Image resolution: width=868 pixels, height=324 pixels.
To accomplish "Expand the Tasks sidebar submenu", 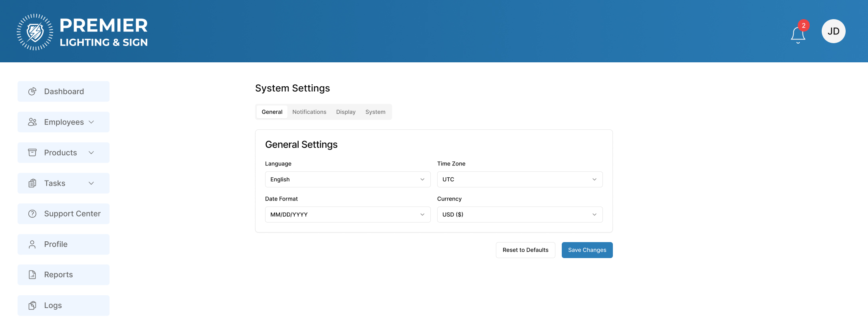I will [63, 183].
